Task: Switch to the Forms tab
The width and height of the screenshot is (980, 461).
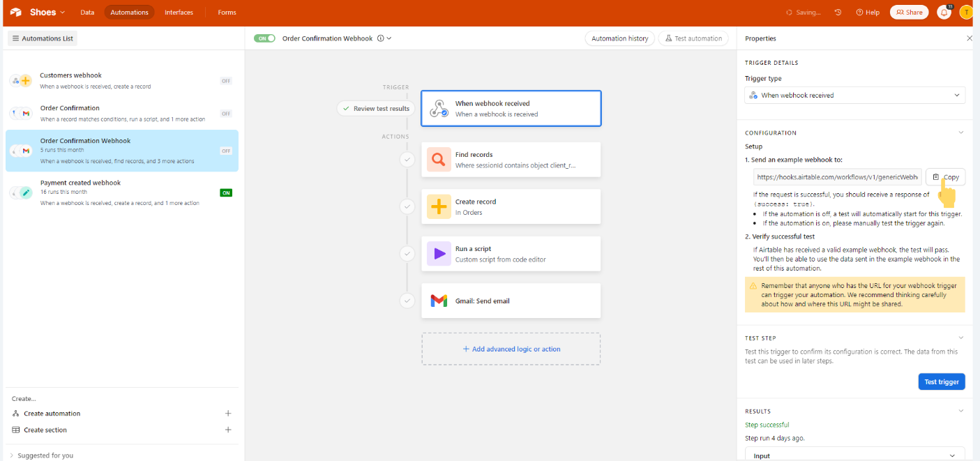Action: pyautogui.click(x=227, y=12)
